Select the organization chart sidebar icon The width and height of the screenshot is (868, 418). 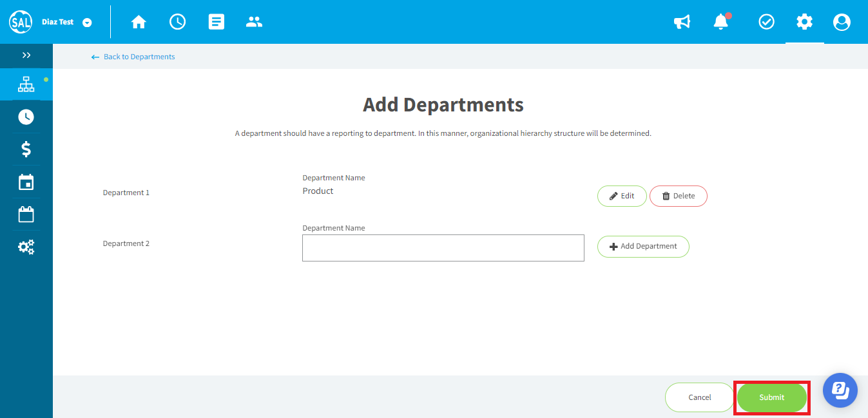(x=26, y=84)
